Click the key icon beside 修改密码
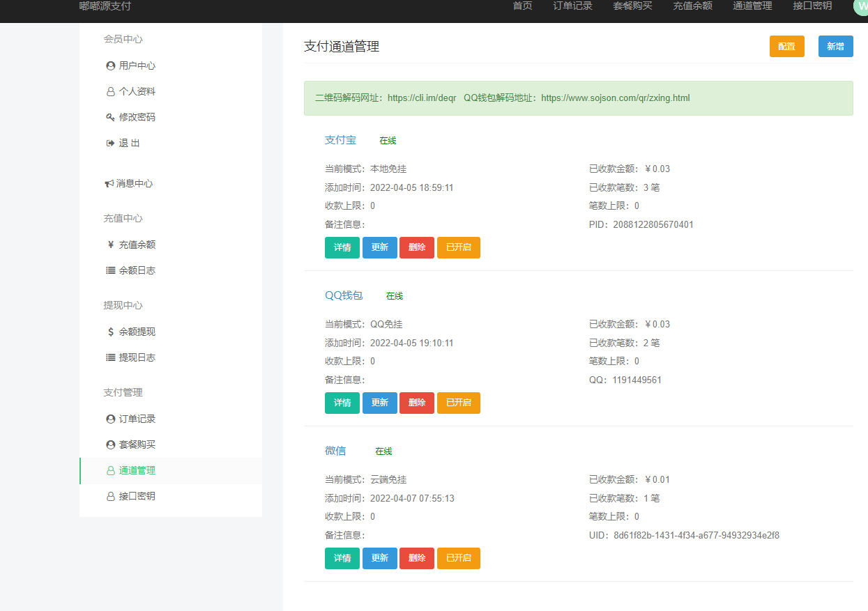The image size is (868, 611). click(x=109, y=116)
